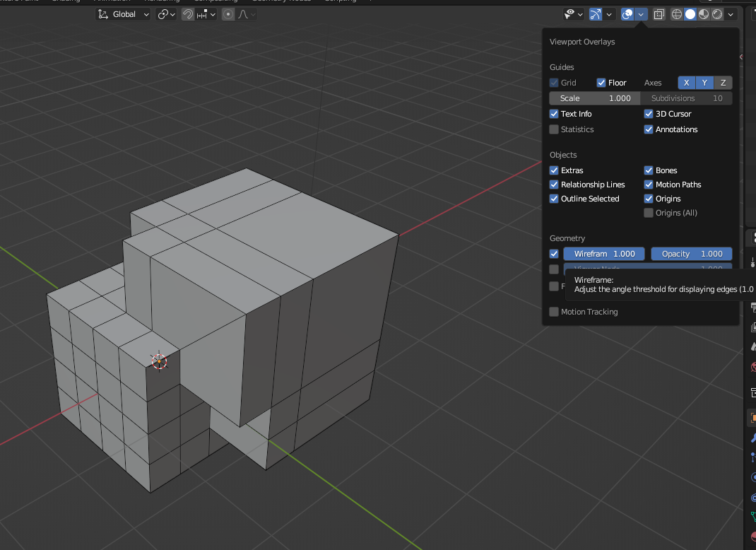The image size is (756, 550).
Task: Switch to Material Preview shading
Action: point(704,14)
